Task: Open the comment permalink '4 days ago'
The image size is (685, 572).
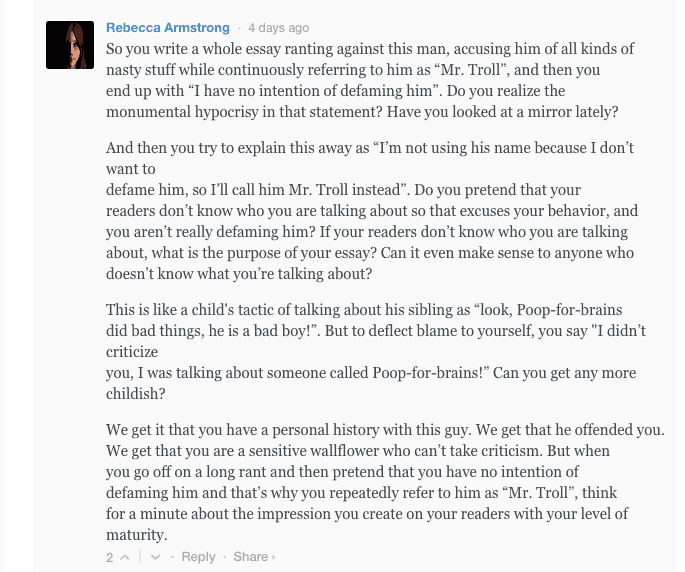Action: (x=279, y=28)
